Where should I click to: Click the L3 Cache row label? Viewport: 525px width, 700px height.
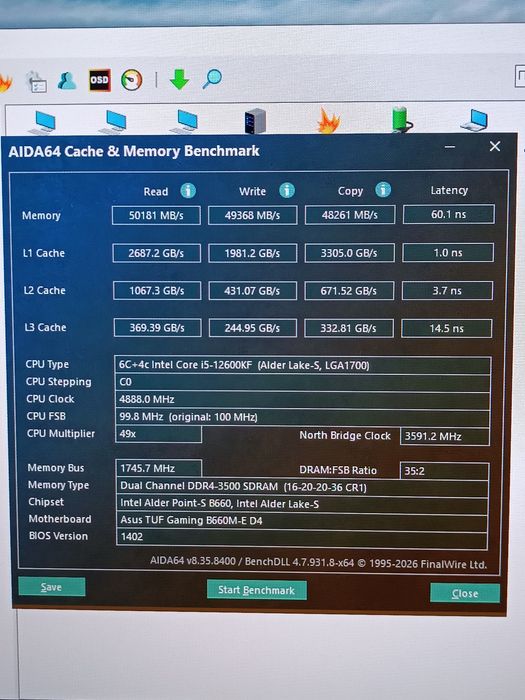click(x=46, y=328)
